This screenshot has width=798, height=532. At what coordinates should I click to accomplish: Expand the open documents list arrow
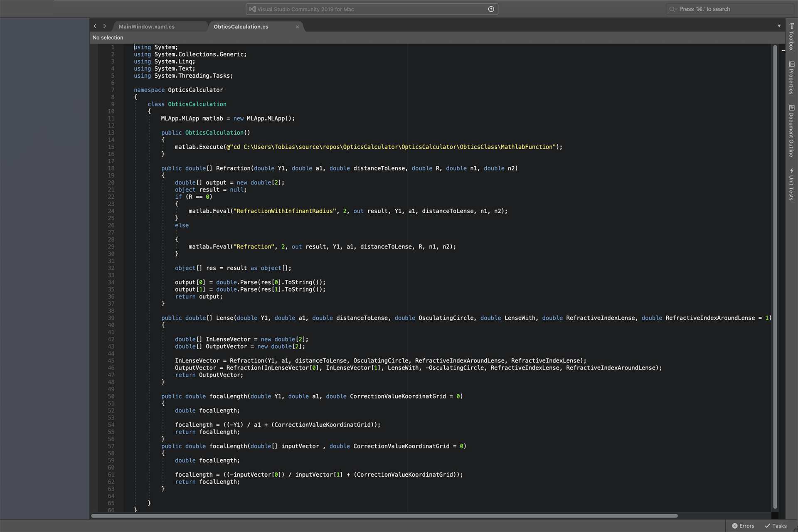coord(779,26)
